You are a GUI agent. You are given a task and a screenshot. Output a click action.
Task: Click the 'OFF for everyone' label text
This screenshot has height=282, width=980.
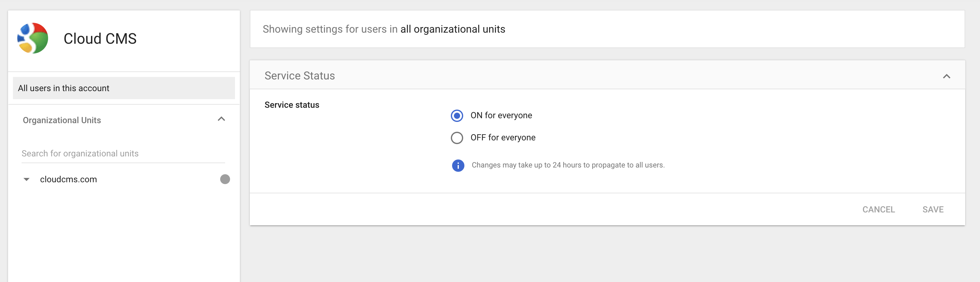pos(503,138)
